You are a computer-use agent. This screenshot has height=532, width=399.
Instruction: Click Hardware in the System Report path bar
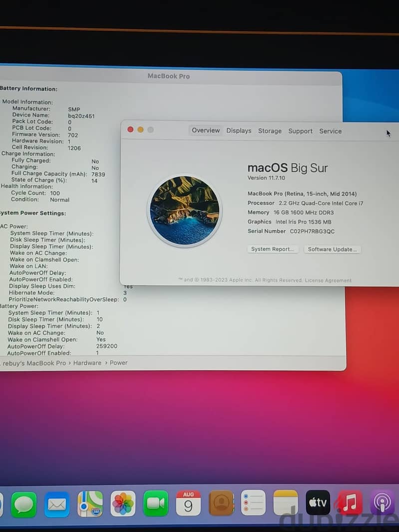(x=87, y=363)
